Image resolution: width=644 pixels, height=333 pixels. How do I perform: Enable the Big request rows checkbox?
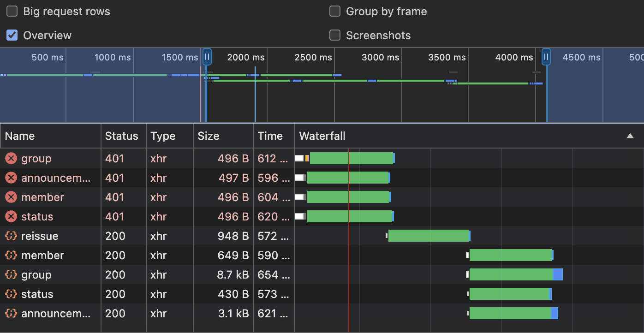pyautogui.click(x=12, y=12)
